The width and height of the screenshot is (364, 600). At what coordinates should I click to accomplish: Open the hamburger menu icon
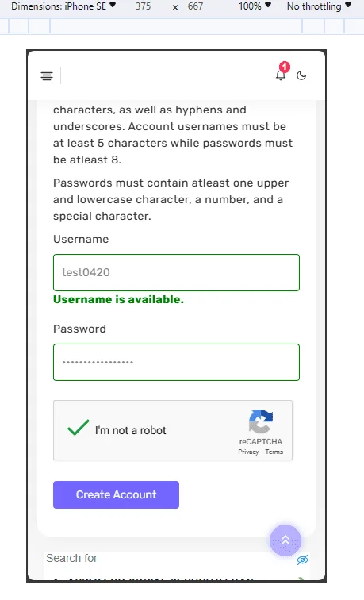coord(47,76)
